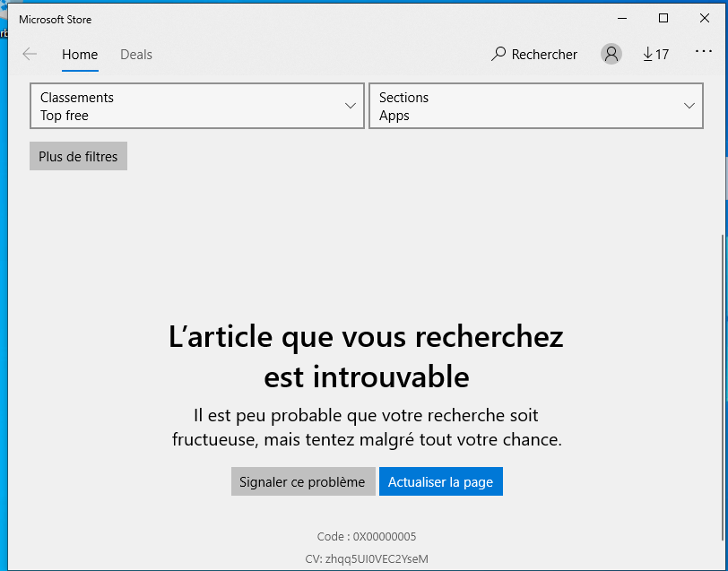Viewport: 728px width, 571px height.
Task: Open the user account profile icon
Action: (x=611, y=54)
